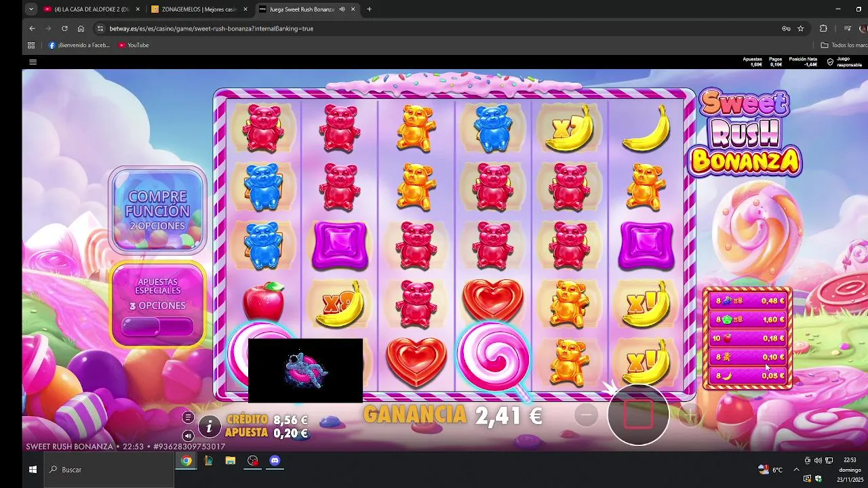Viewport: 868px width, 488px height.
Task: View site information icon in address bar
Action: pos(100,28)
